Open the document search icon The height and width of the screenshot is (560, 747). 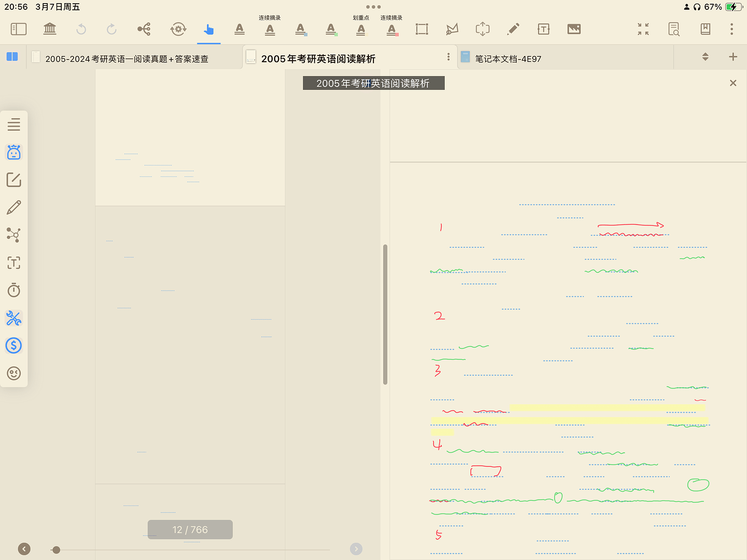[674, 29]
